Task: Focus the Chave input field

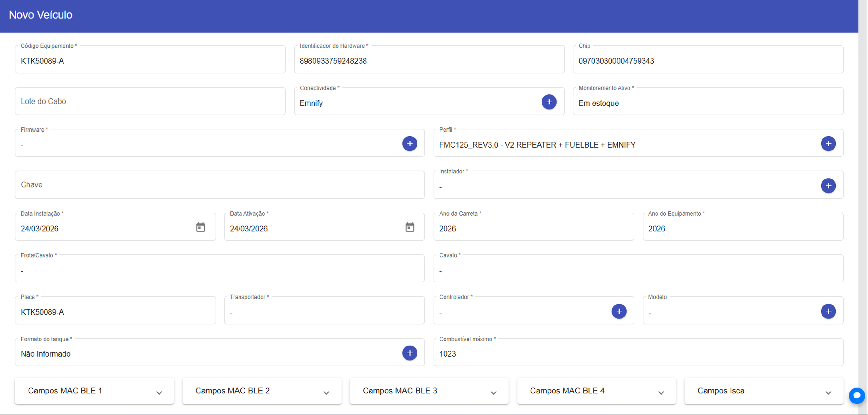Action: [220, 185]
